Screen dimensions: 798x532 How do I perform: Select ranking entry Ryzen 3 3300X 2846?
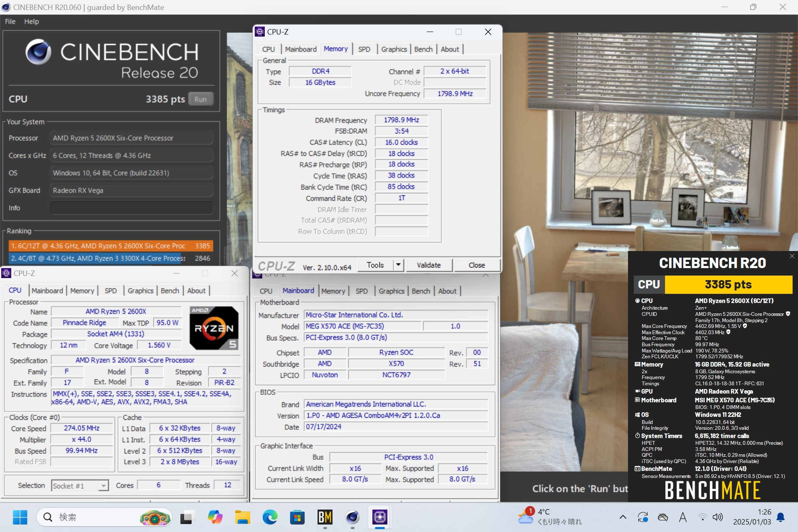(111, 258)
